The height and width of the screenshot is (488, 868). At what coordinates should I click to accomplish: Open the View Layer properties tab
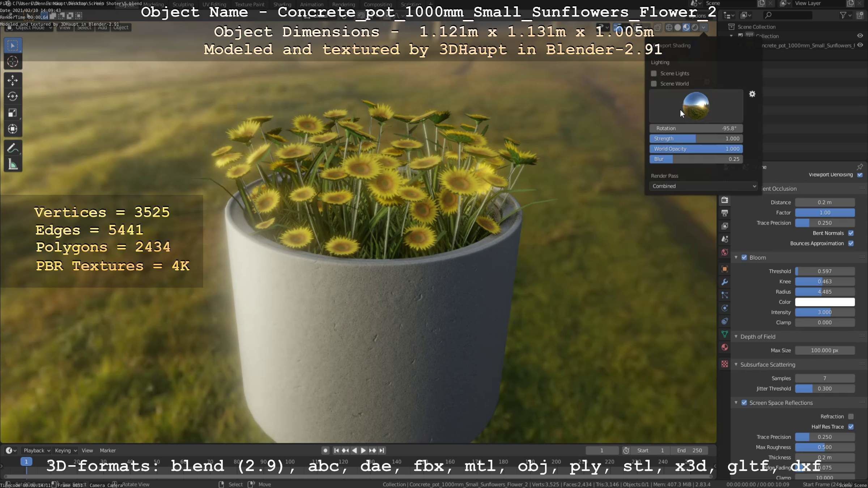coord(725,226)
